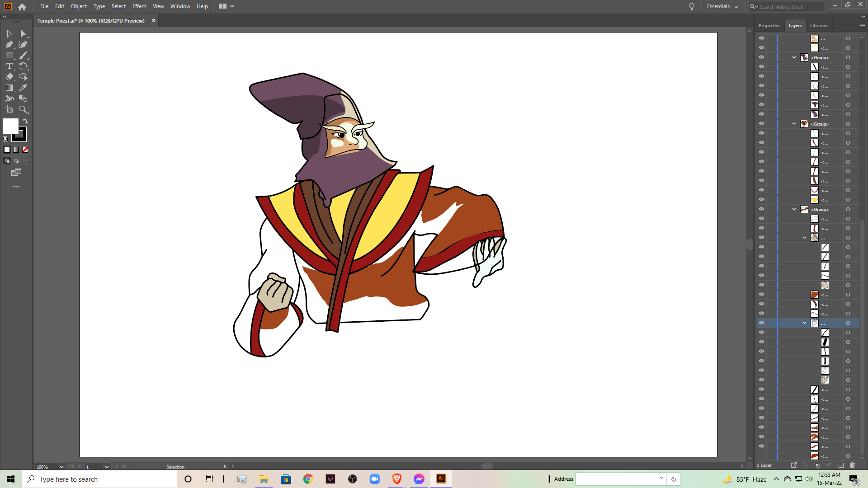
Task: Select the Type tool
Action: (9, 66)
